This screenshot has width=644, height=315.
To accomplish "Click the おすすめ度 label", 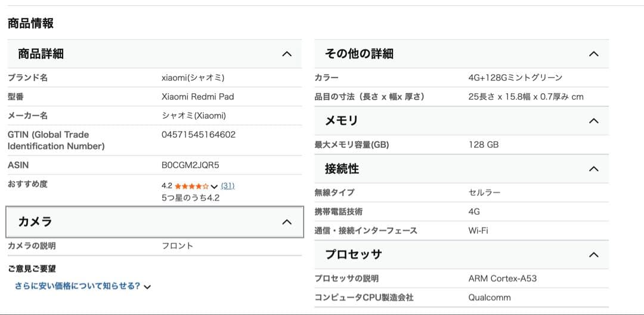I will point(28,184).
